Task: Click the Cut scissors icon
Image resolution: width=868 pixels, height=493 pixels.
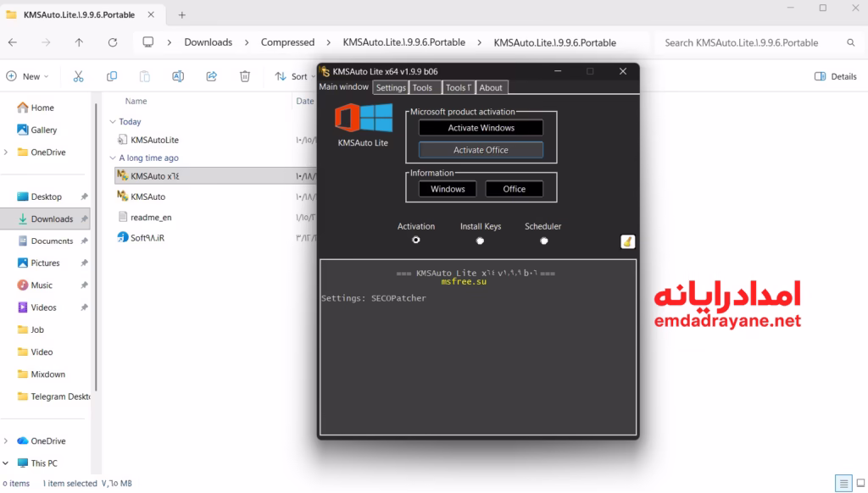Action: pos(78,76)
